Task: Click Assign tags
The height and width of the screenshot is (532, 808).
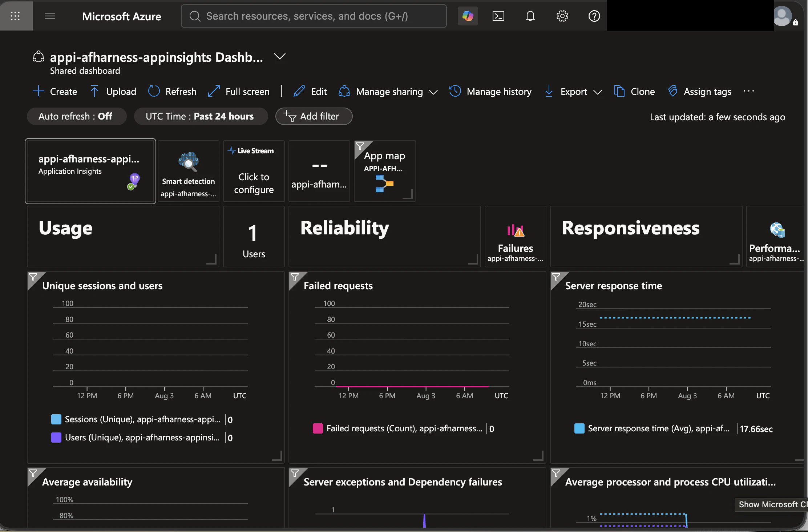Action: pyautogui.click(x=700, y=92)
